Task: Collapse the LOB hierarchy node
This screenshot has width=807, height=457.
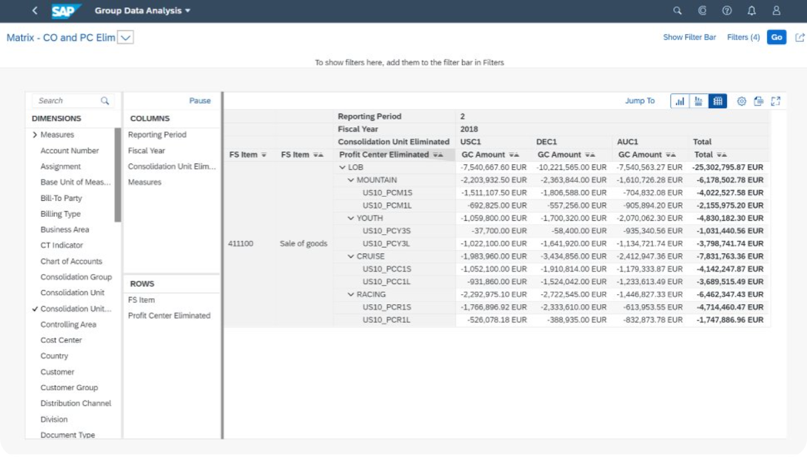Action: (342, 167)
